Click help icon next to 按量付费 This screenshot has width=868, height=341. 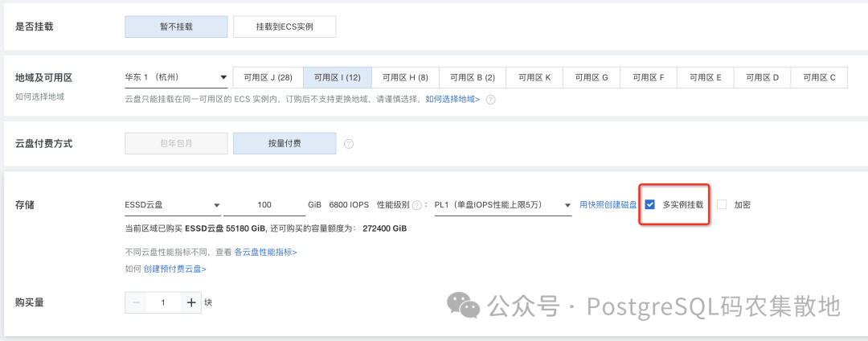[x=349, y=144]
